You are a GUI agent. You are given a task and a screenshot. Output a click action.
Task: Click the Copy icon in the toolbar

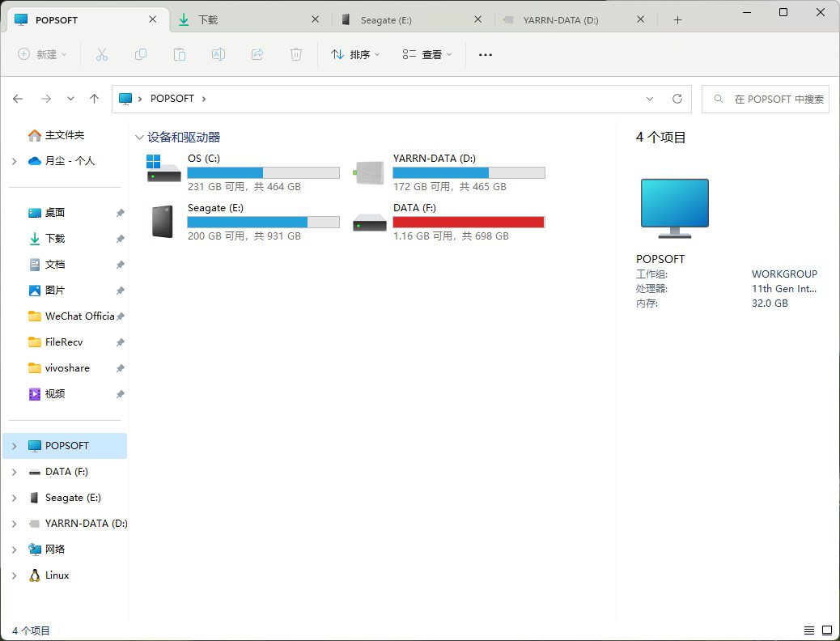[x=141, y=54]
